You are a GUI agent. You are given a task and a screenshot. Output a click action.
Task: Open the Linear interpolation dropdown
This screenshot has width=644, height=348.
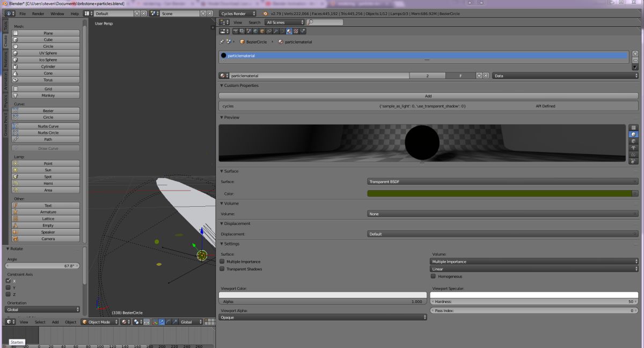pyautogui.click(x=534, y=269)
